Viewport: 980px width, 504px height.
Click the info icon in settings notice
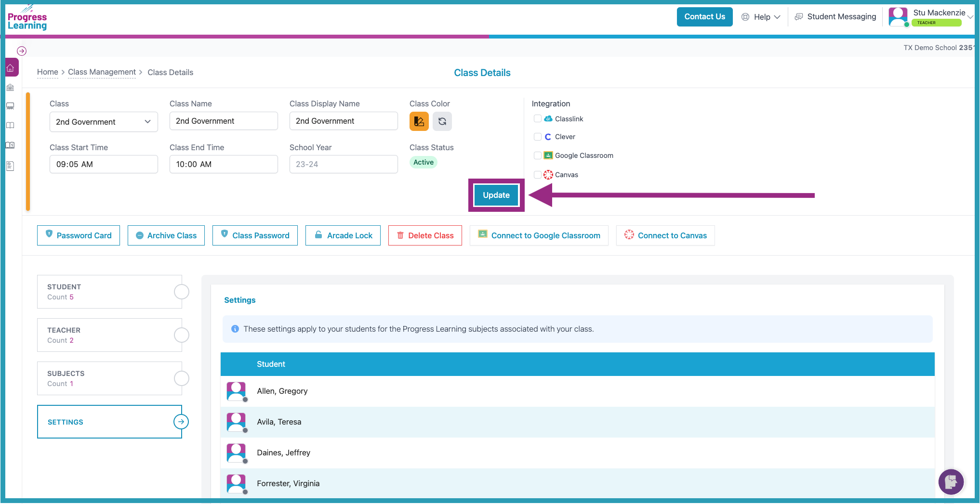pos(235,329)
